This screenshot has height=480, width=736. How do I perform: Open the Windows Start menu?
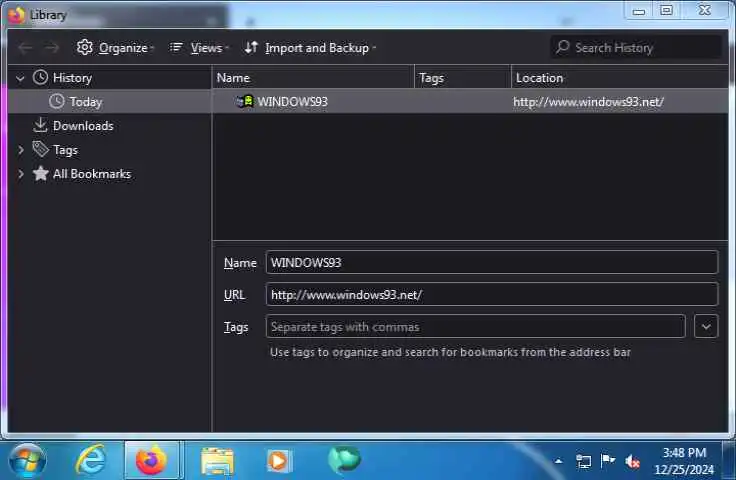27,460
